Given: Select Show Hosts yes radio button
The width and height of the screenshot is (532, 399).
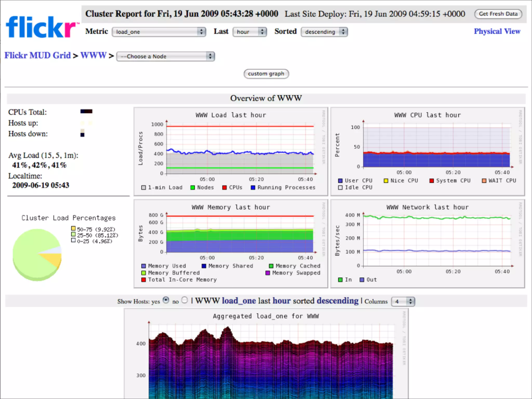Looking at the screenshot, I should (166, 300).
